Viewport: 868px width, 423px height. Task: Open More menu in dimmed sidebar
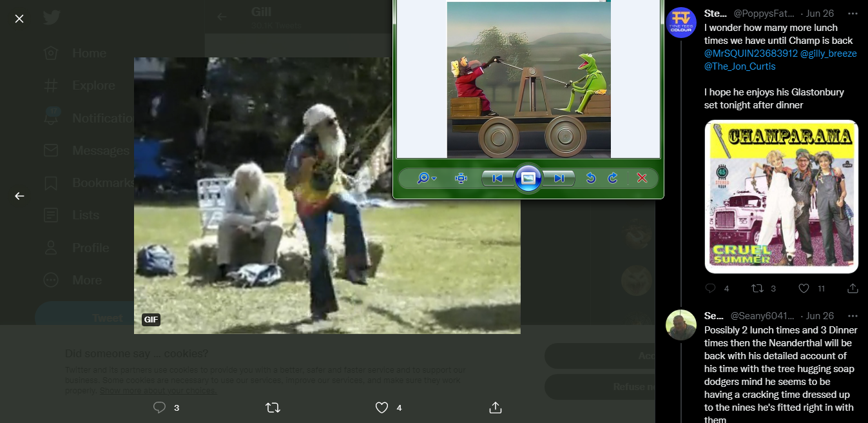tap(72, 280)
